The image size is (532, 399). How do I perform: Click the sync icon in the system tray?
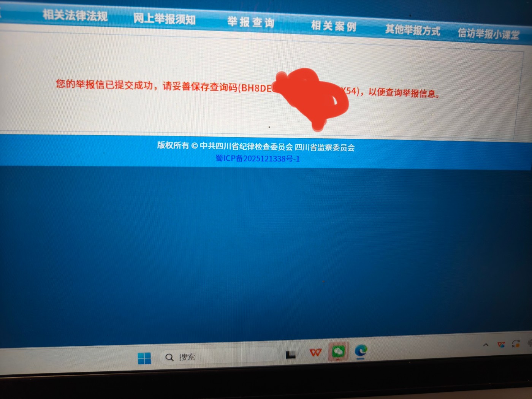tap(516, 344)
